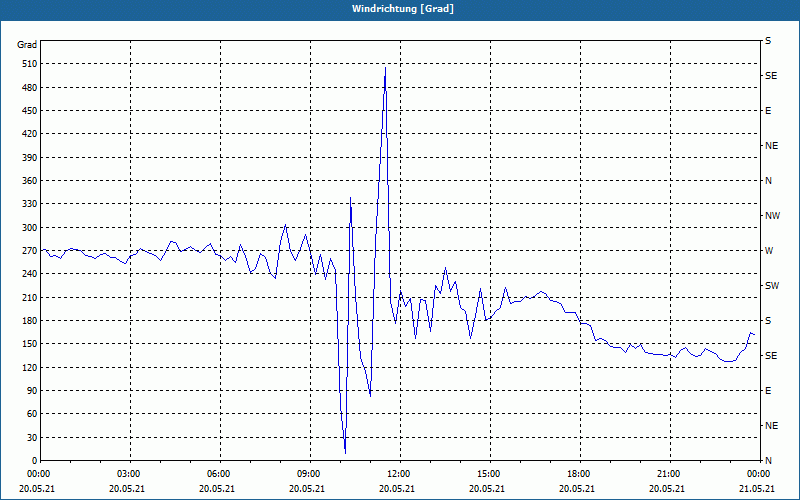Click the wind direction minimum near 10 degrees

pyautogui.click(x=345, y=452)
